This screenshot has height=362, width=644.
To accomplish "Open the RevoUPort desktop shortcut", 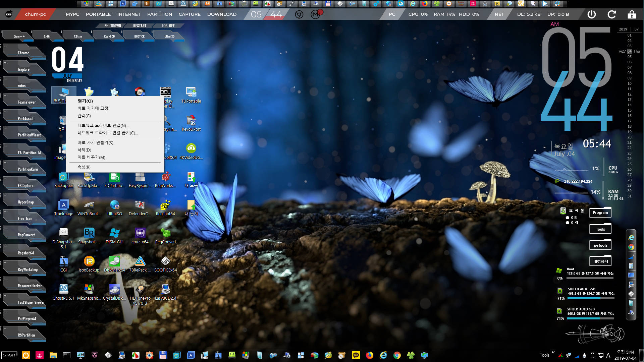I will pyautogui.click(x=191, y=123).
